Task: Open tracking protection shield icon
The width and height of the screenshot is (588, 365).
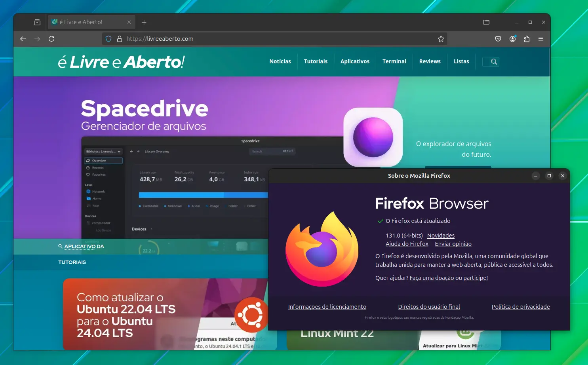Action: pyautogui.click(x=108, y=39)
